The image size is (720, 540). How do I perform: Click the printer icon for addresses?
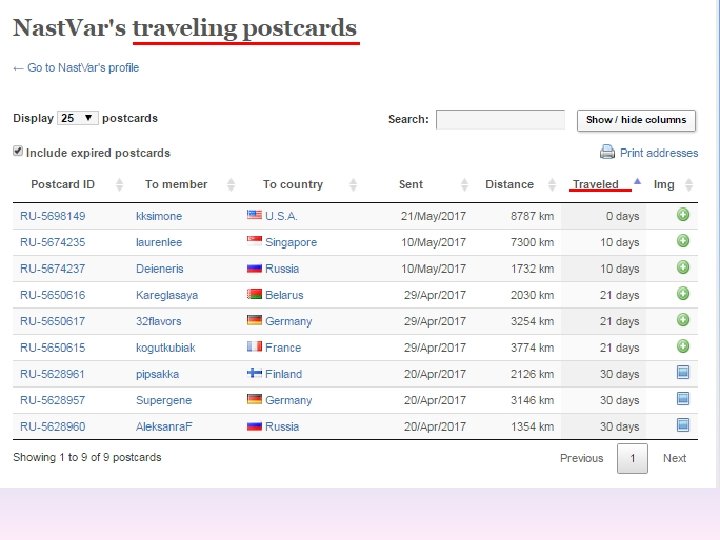click(607, 152)
